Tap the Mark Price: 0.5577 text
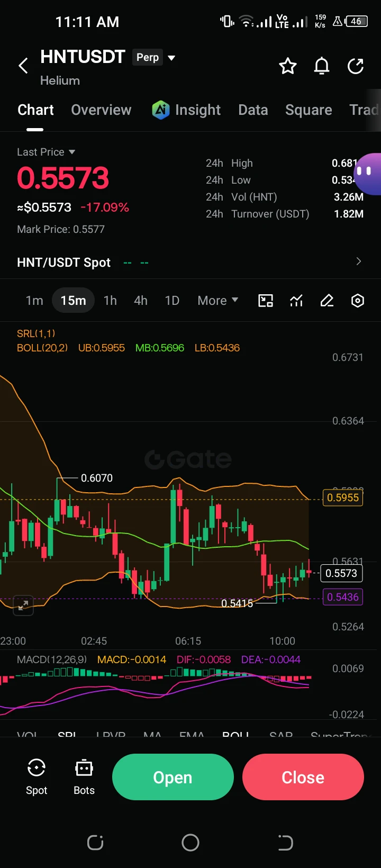The height and width of the screenshot is (868, 381). (x=61, y=229)
